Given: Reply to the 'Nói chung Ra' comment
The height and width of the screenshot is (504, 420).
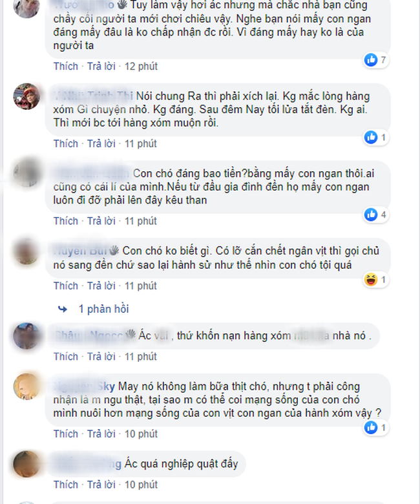Looking at the screenshot, I should [x=101, y=143].
